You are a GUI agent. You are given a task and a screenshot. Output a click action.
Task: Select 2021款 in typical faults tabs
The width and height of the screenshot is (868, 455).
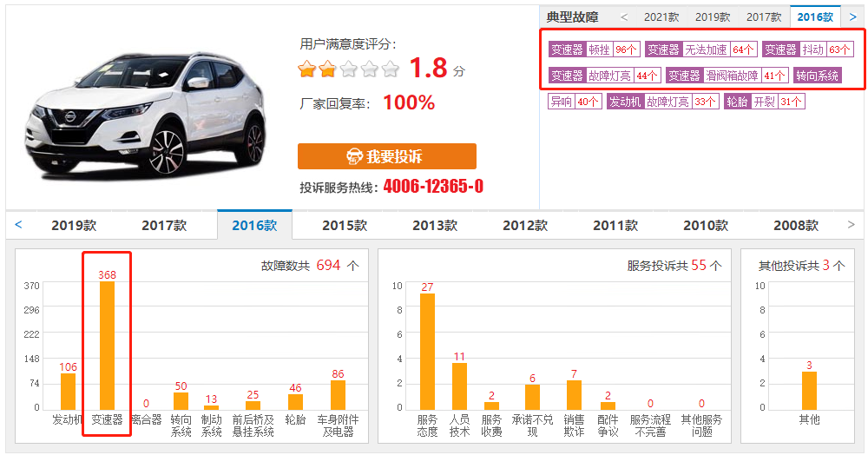coord(661,16)
